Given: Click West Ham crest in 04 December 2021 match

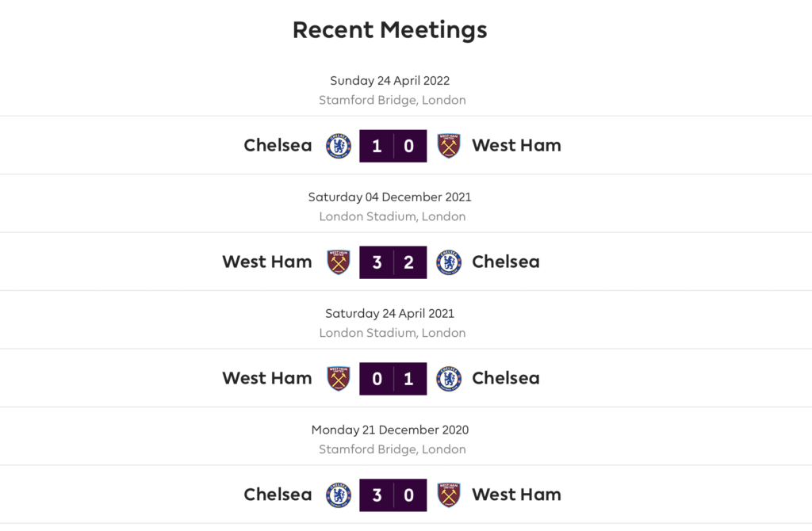Looking at the screenshot, I should 338,262.
